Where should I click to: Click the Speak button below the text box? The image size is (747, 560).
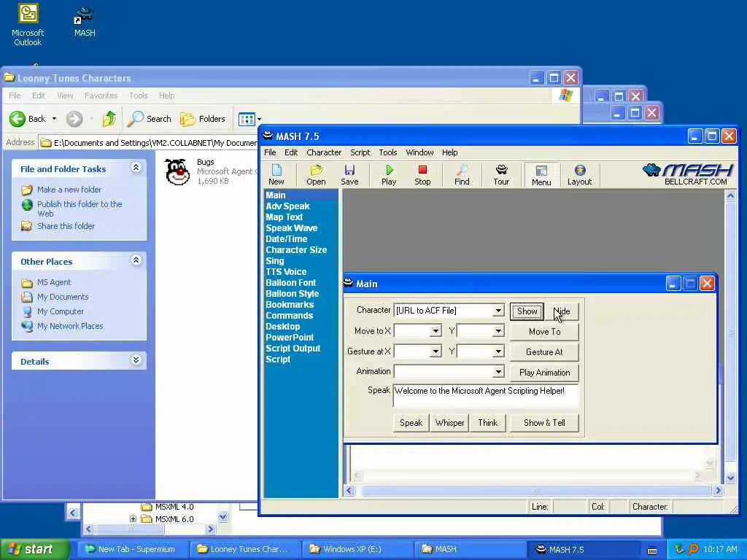pos(411,423)
